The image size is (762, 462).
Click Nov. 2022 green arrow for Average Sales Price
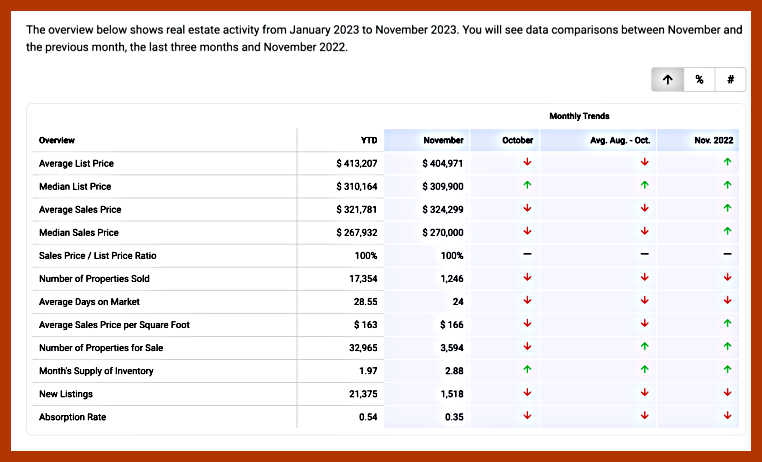[727, 208]
